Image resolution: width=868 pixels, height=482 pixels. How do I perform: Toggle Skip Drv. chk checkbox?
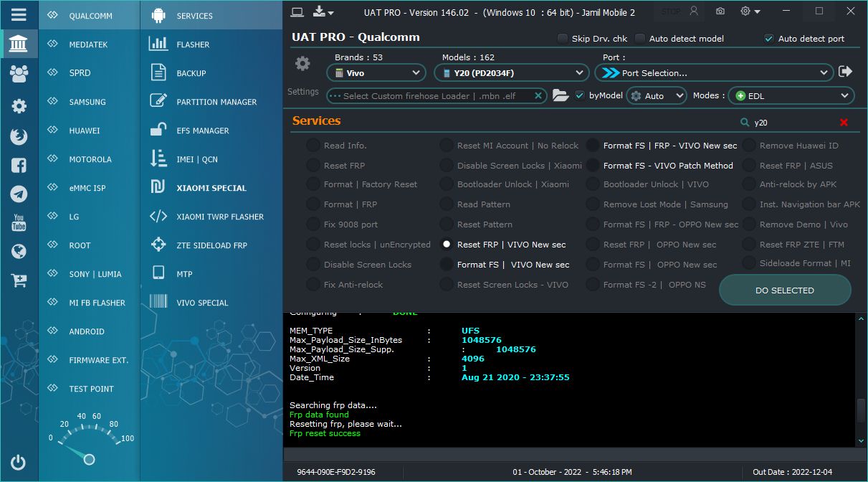click(x=563, y=39)
